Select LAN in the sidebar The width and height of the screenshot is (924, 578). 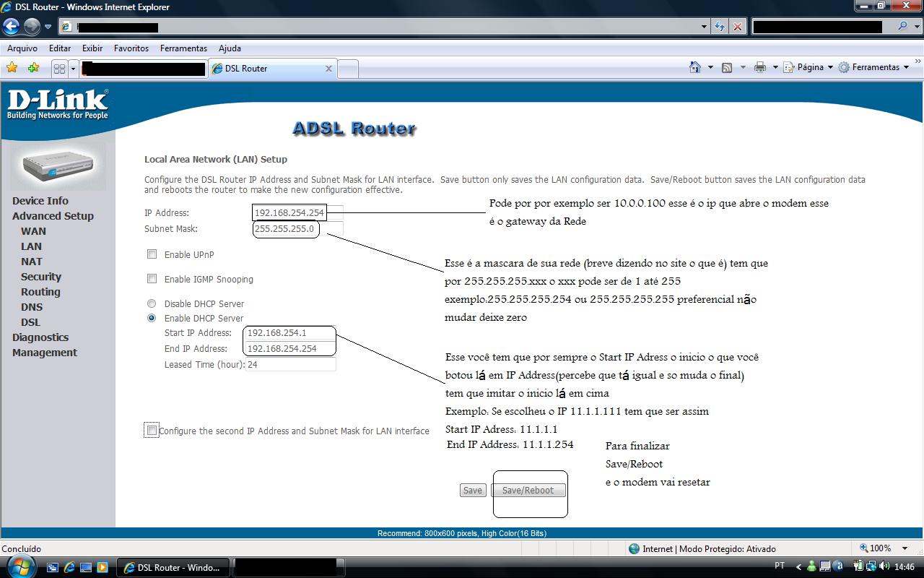pyautogui.click(x=31, y=246)
